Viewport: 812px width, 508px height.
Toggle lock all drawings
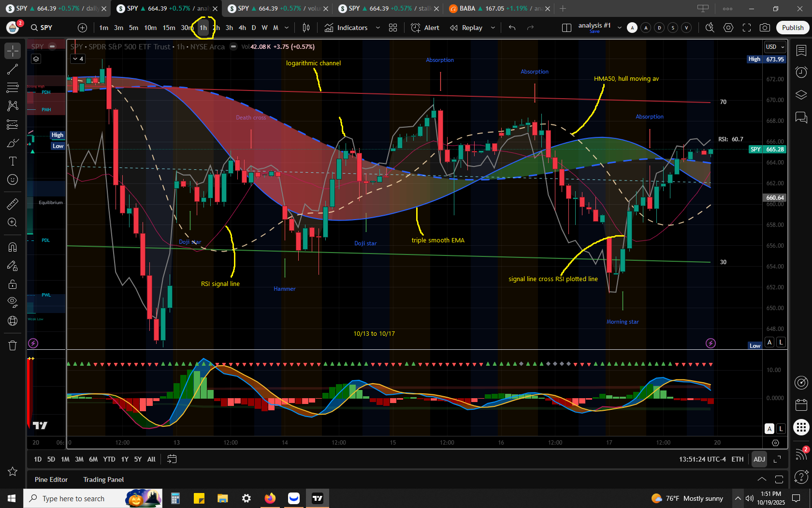(x=13, y=284)
